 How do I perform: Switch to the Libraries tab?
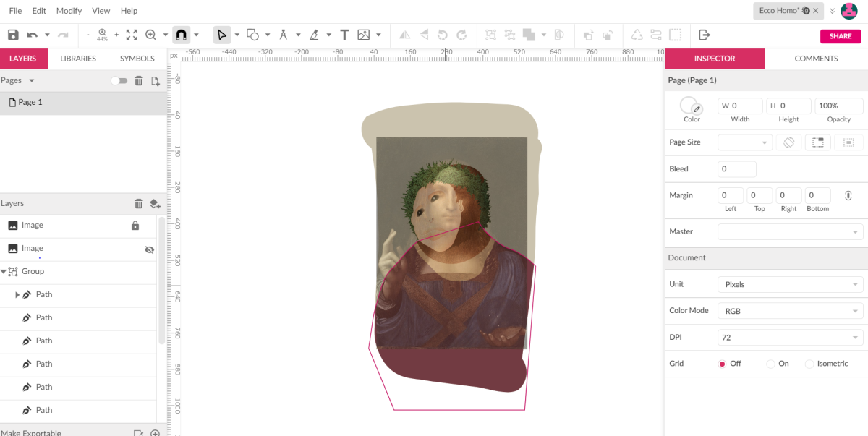(78, 59)
